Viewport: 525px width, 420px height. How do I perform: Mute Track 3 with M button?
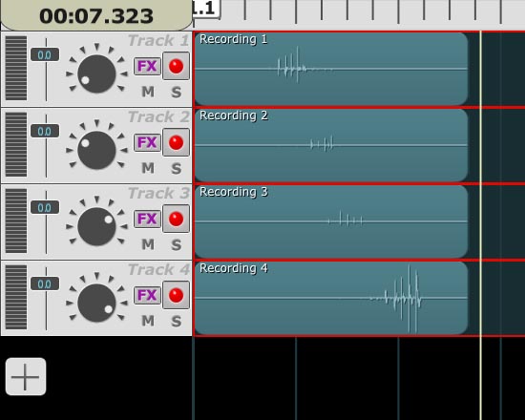click(x=148, y=244)
